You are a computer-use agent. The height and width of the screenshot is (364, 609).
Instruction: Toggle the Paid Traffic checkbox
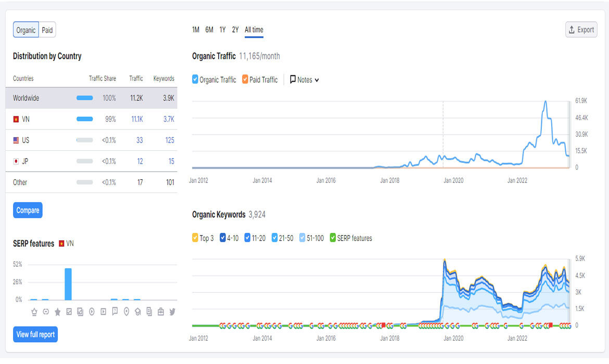[245, 80]
